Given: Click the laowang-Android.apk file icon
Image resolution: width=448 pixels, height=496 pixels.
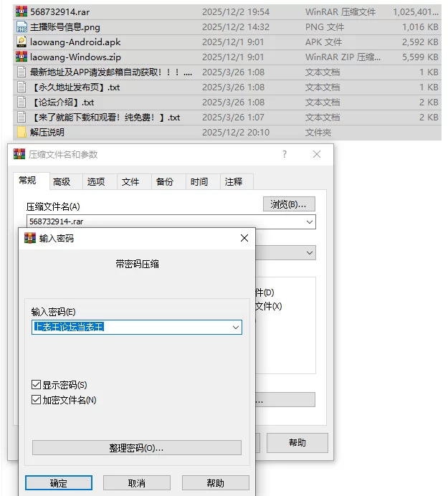Looking at the screenshot, I should point(22,42).
